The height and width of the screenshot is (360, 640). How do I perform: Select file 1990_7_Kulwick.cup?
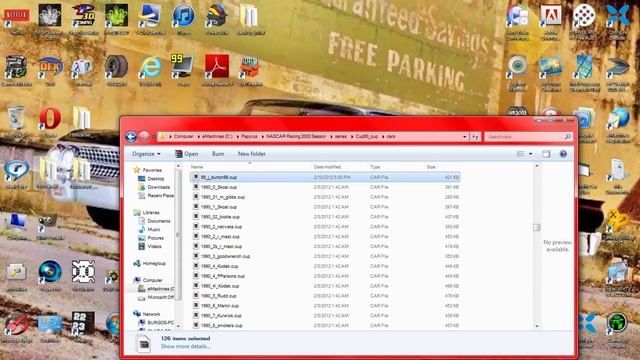[x=221, y=316]
